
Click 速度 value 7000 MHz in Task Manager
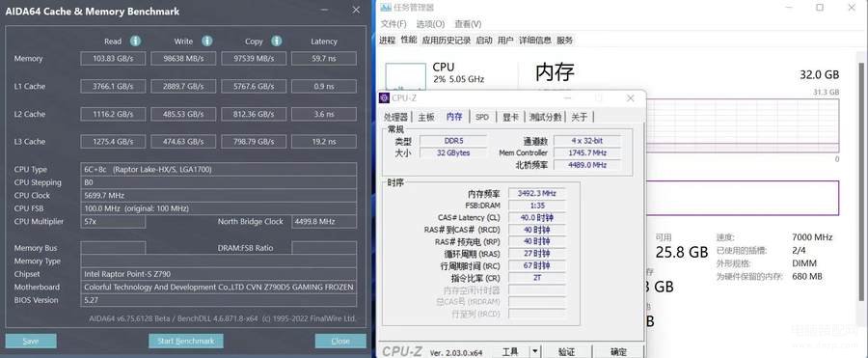pos(812,237)
